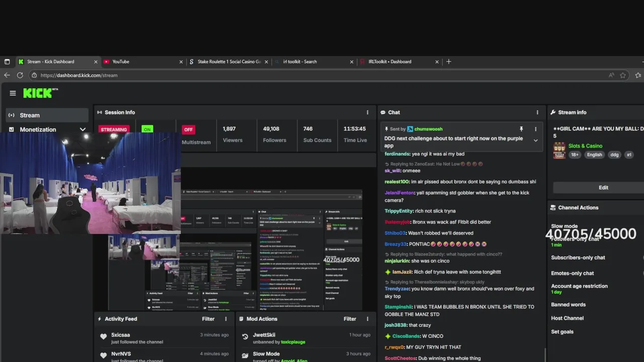Screen dimensions: 644x362
Task: Click the Channel Actions header icon
Action: tap(553, 207)
